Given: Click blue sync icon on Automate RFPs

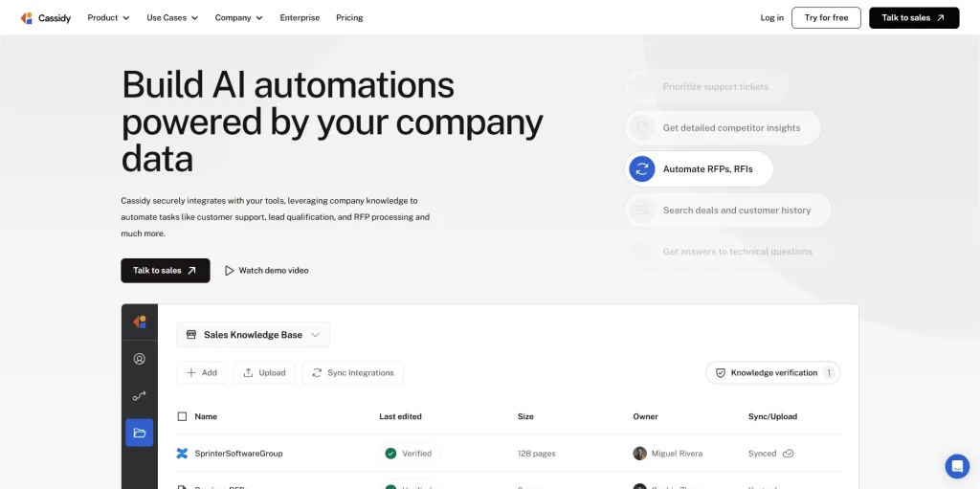Looking at the screenshot, I should pyautogui.click(x=642, y=168).
